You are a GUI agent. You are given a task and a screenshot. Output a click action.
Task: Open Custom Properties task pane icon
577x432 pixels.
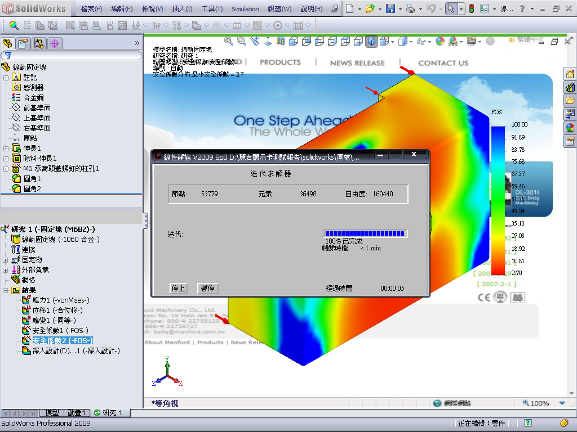pos(570,141)
